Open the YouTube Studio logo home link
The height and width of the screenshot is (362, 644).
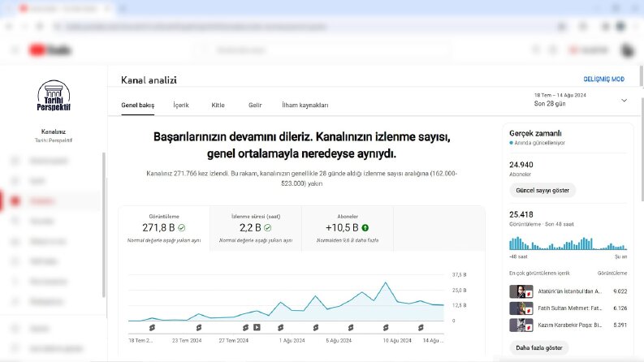[50, 50]
